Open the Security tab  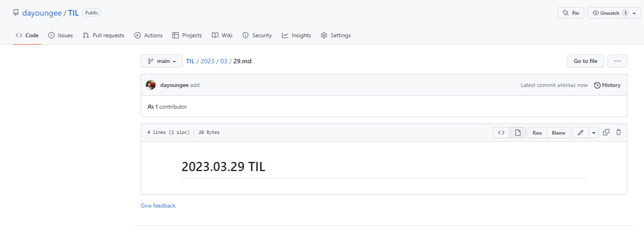click(257, 35)
